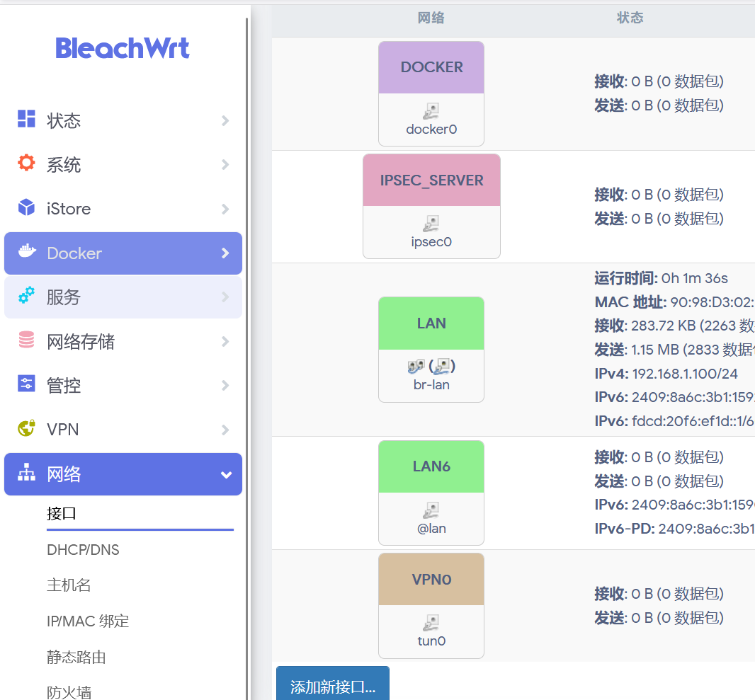Click the status dashboard icon in sidebar
This screenshot has width=755, height=700.
pos(26,120)
